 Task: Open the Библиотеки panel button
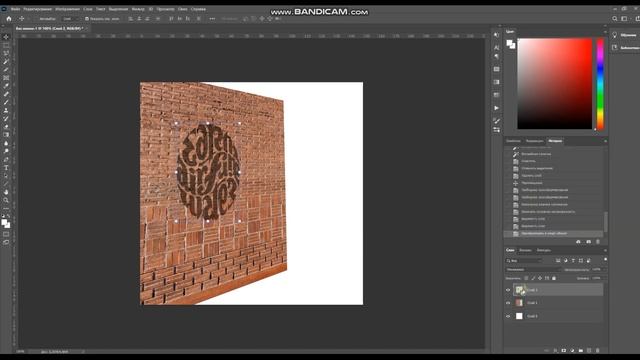[x=625, y=48]
